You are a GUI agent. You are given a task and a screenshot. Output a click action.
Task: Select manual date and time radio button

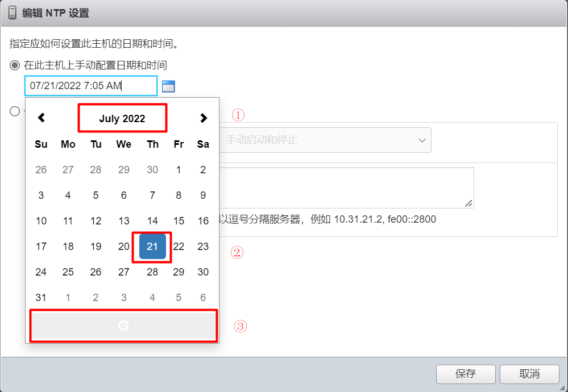tap(14, 65)
